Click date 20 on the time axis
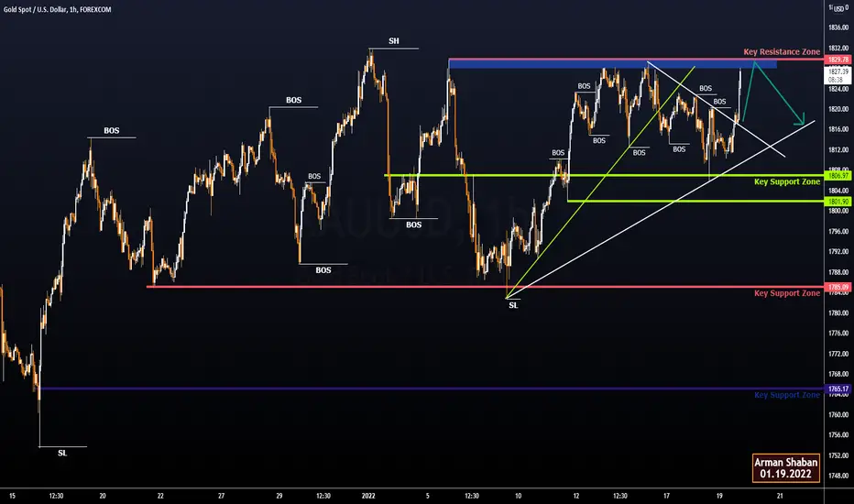Viewport: 854px width, 504px height. [x=103, y=496]
